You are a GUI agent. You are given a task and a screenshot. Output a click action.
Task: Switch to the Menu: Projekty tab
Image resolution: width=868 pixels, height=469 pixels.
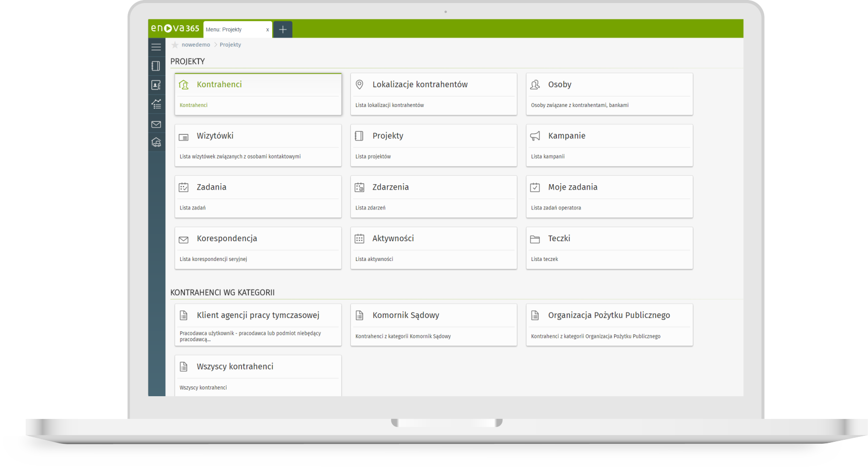click(x=233, y=30)
